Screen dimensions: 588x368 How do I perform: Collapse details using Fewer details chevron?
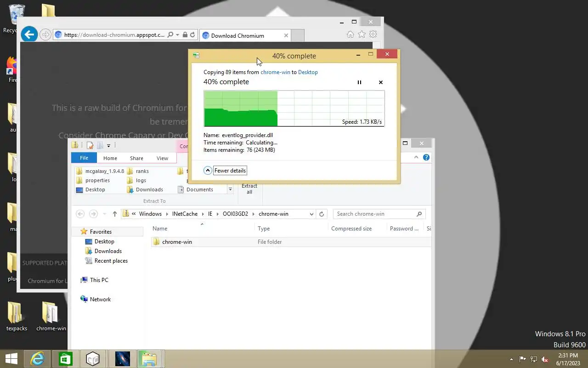click(x=208, y=171)
